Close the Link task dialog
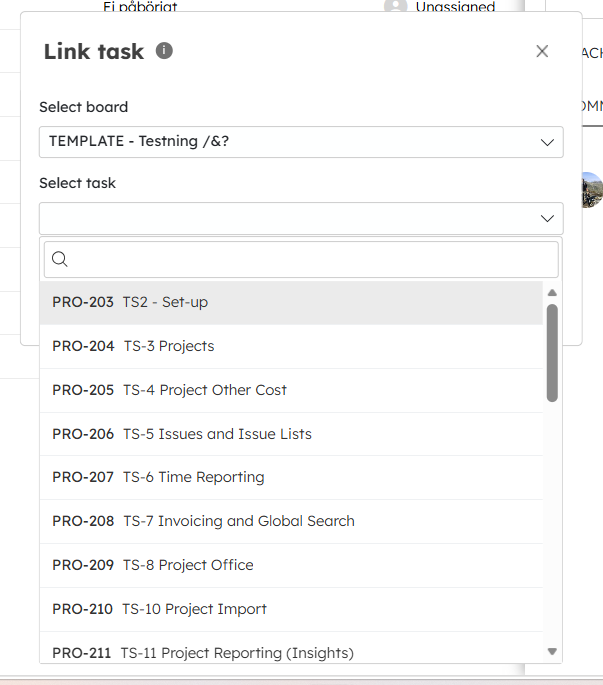Image resolution: width=603 pixels, height=685 pixels. (x=542, y=51)
